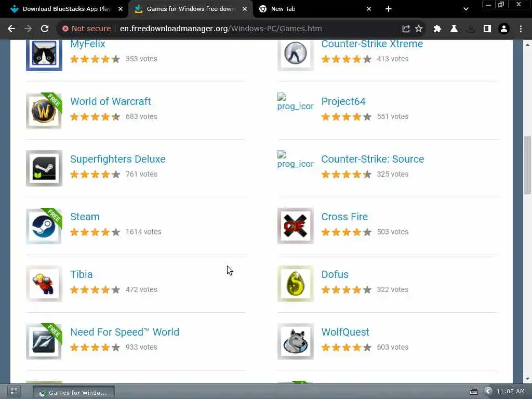The height and width of the screenshot is (399, 532).
Task: Open the Superfighters Deluxe link
Action: pos(118,159)
